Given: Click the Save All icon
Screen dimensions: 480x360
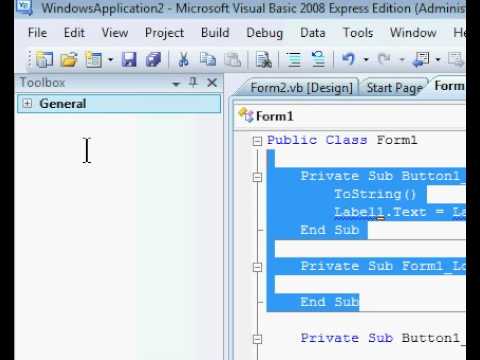Looking at the screenshot, I should coord(153,60).
